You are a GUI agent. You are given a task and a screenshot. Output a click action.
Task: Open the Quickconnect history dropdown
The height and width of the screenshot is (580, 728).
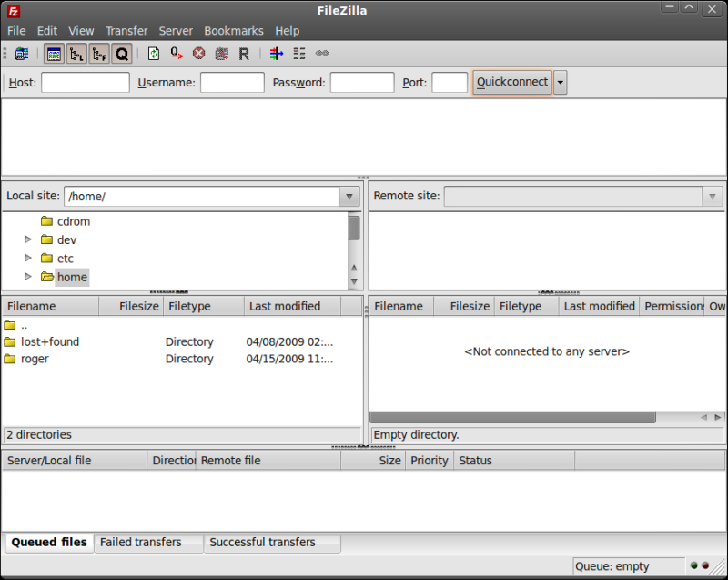561,82
